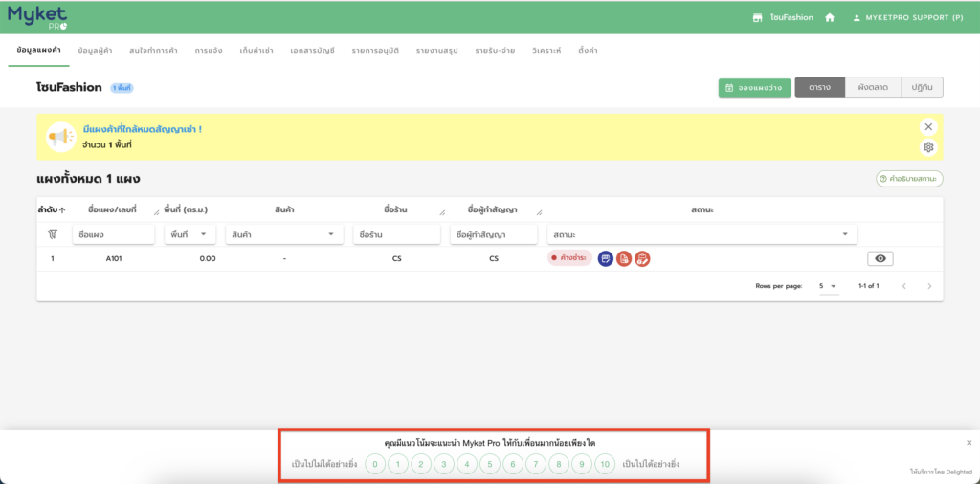This screenshot has height=484, width=980.
Task: Open the ข้อมูลผู้ค้า tab
Action: (96, 49)
